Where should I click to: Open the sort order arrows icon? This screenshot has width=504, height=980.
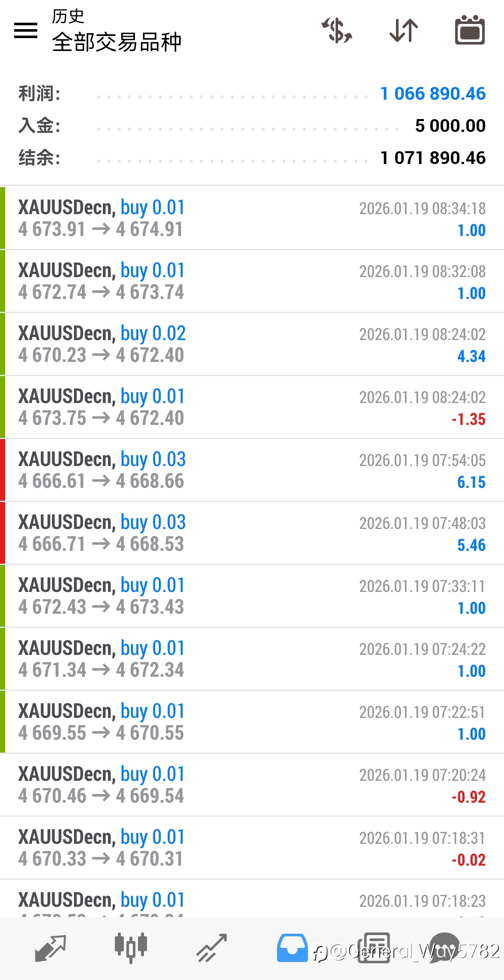404,30
